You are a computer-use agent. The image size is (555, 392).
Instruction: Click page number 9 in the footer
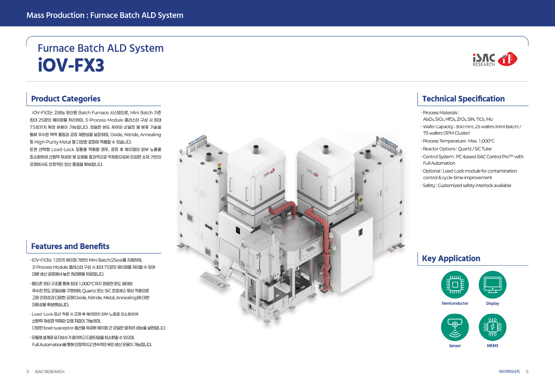[527, 372]
